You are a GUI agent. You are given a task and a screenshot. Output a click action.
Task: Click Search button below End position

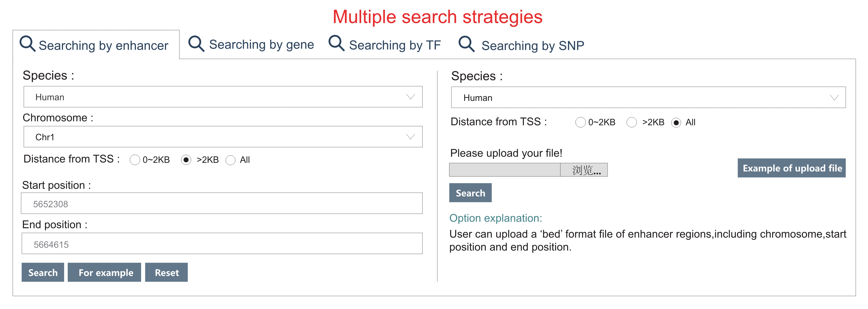coord(43,272)
